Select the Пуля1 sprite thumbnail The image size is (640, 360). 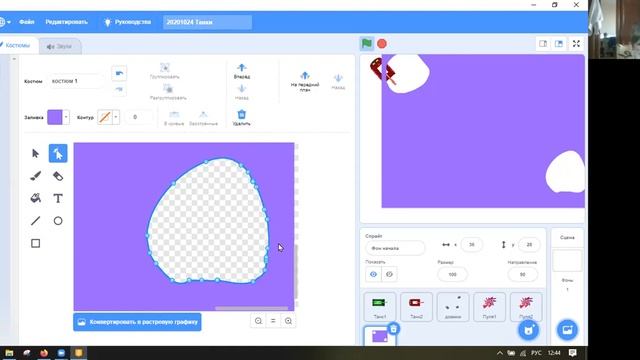pyautogui.click(x=489, y=307)
